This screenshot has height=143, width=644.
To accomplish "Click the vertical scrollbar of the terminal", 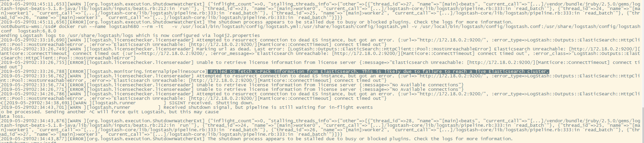I will [642, 71].
